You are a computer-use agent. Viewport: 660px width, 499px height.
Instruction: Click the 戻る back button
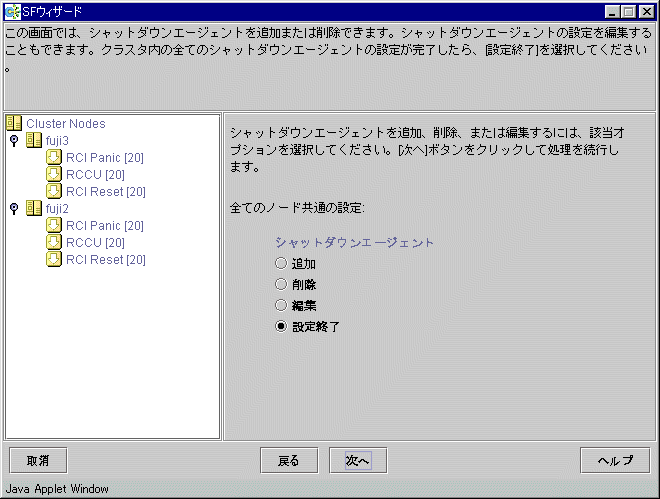click(x=289, y=461)
